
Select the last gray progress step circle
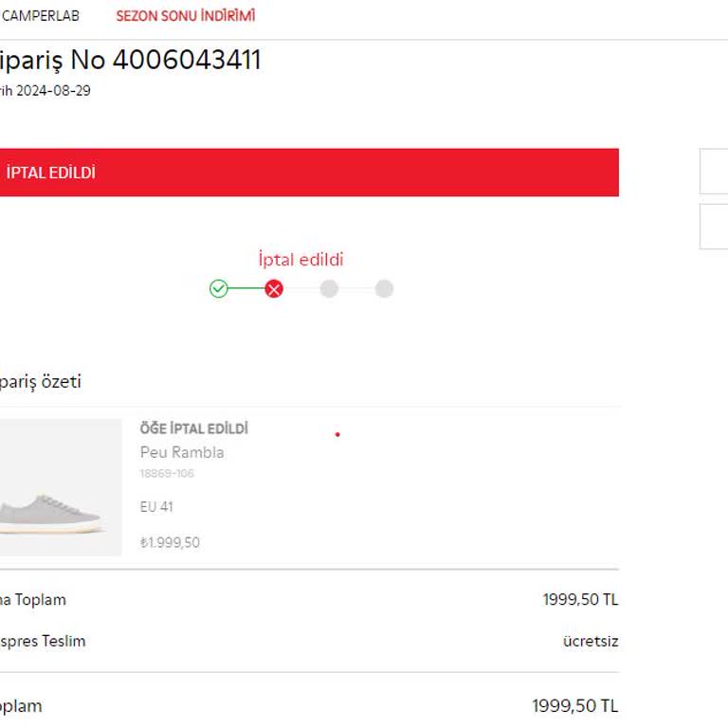[x=384, y=289]
